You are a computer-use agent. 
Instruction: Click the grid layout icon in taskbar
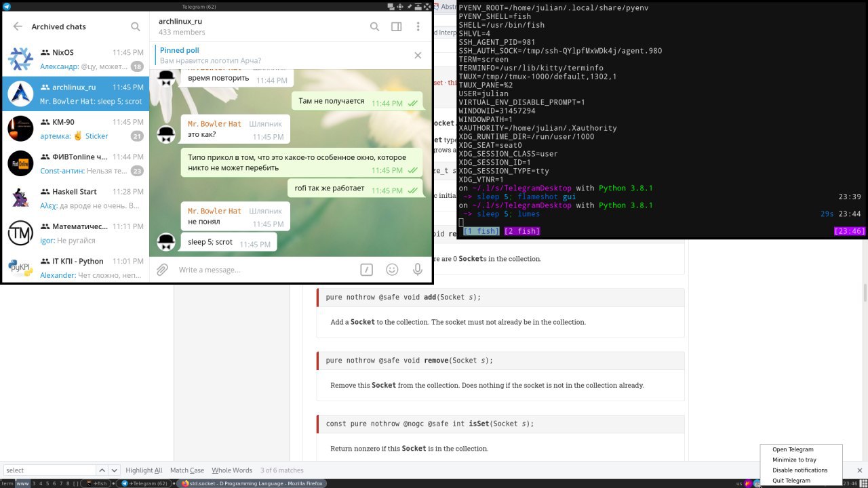point(863,483)
